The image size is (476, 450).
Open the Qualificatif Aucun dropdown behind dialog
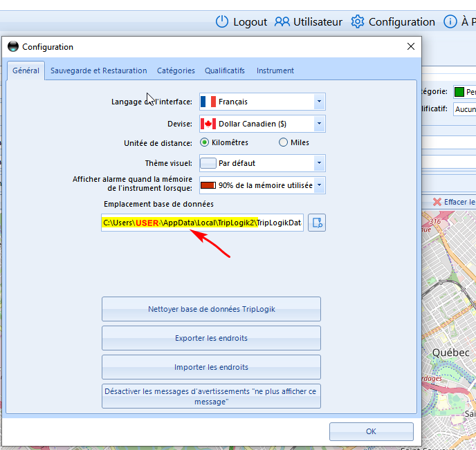(x=464, y=109)
